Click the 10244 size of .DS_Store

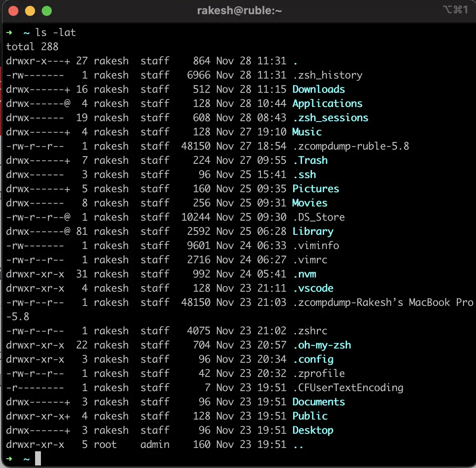click(x=196, y=217)
